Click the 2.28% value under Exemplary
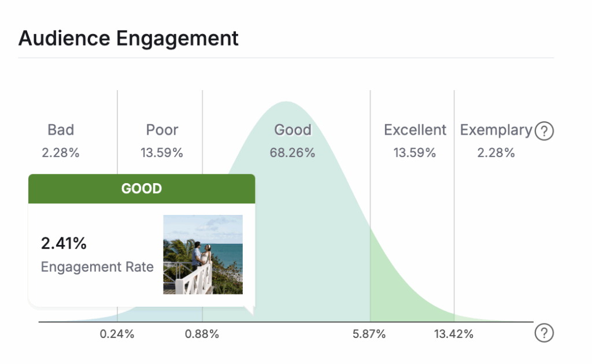 pyautogui.click(x=495, y=153)
